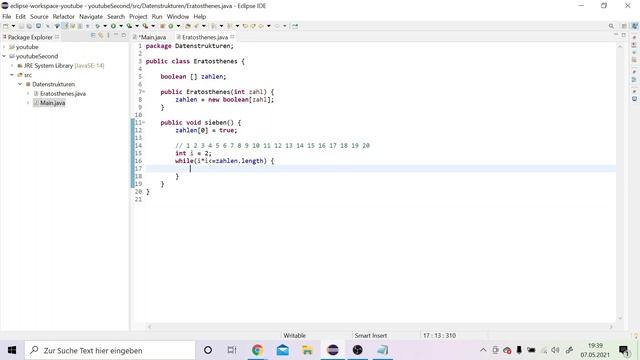The image size is (640, 360).
Task: Collapse the sieben method fold at line 11
Action: point(144,122)
